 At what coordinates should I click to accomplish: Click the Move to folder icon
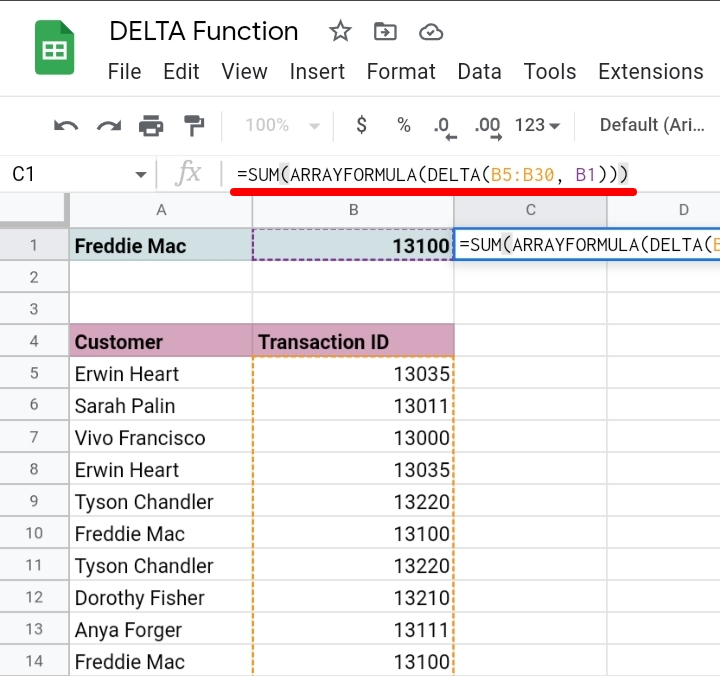(385, 32)
